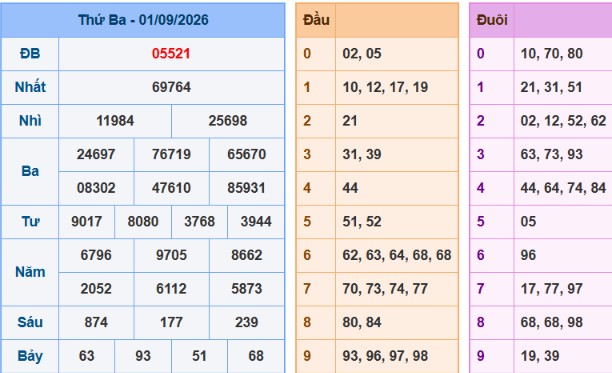Select Đầu row 9 values "93, 96, 97, 98"

(x=385, y=356)
